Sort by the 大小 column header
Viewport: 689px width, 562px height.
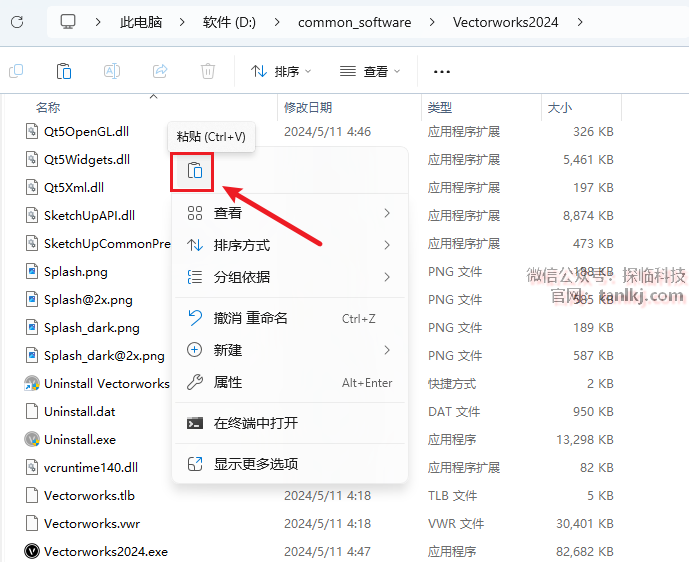[x=560, y=108]
